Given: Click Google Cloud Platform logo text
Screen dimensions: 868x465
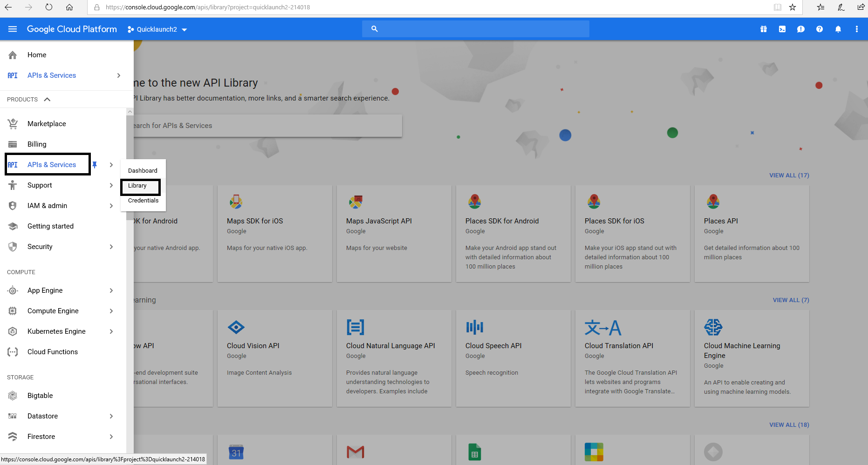Looking at the screenshot, I should [72, 29].
